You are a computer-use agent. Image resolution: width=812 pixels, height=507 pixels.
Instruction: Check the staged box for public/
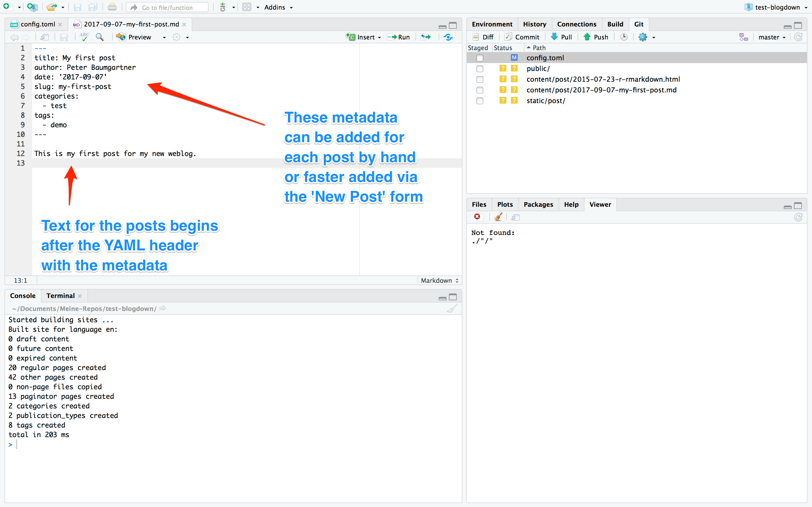point(480,69)
